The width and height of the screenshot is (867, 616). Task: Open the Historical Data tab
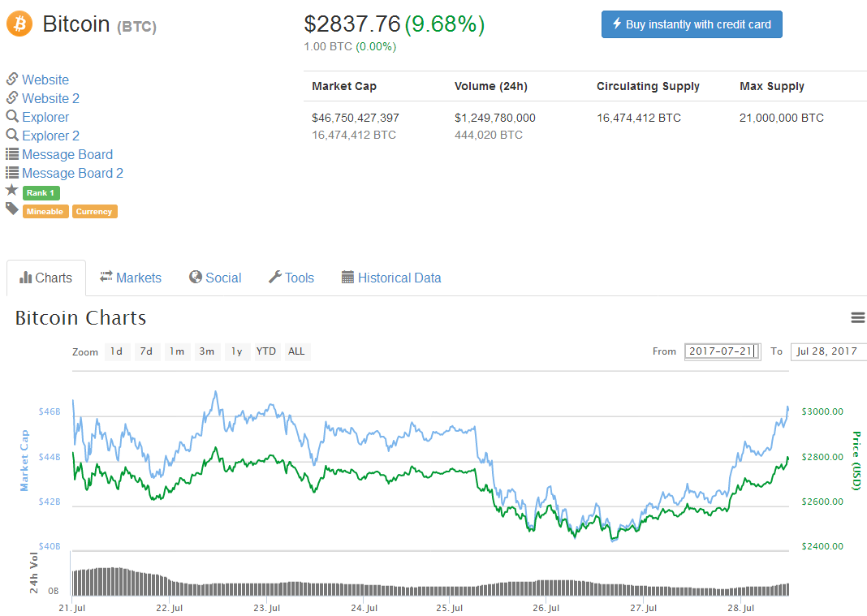[391, 278]
